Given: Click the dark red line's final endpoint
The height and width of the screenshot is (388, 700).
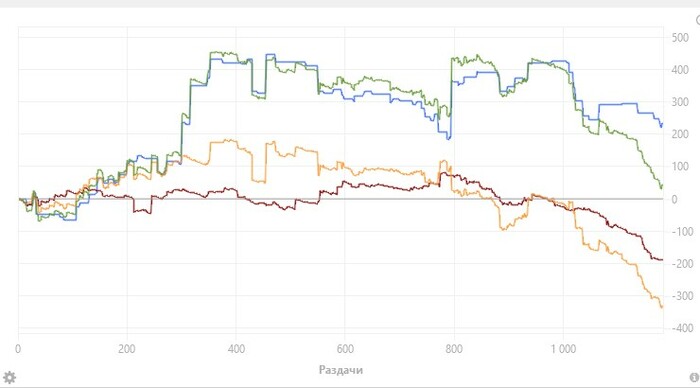Looking at the screenshot, I should click(x=662, y=259).
